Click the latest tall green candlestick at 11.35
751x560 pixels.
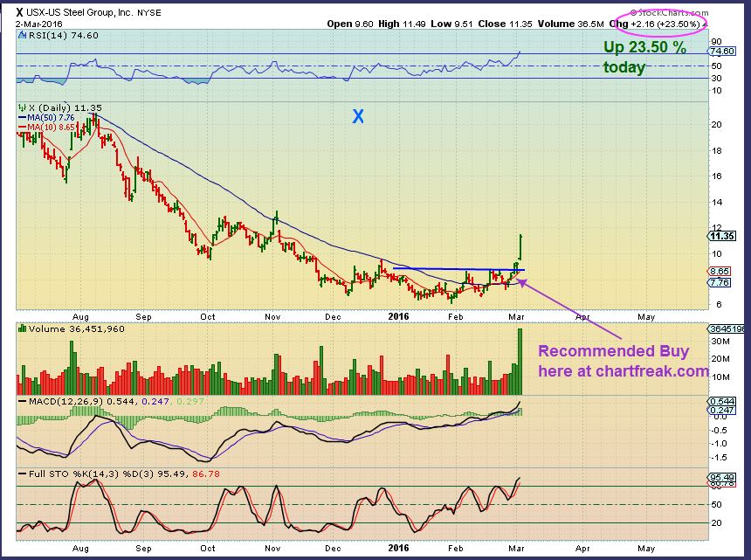click(520, 247)
